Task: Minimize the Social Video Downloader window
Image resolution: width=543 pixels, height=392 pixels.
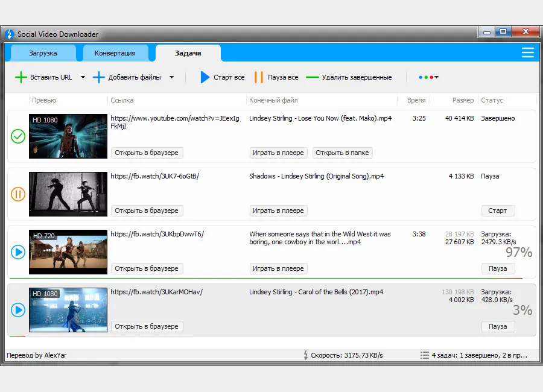Action: tap(486, 32)
